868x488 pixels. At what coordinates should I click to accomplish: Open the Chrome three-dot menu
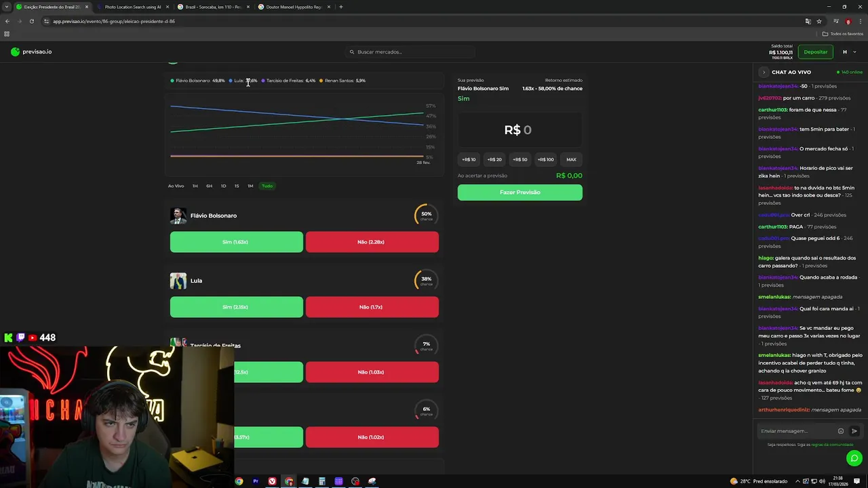click(860, 21)
